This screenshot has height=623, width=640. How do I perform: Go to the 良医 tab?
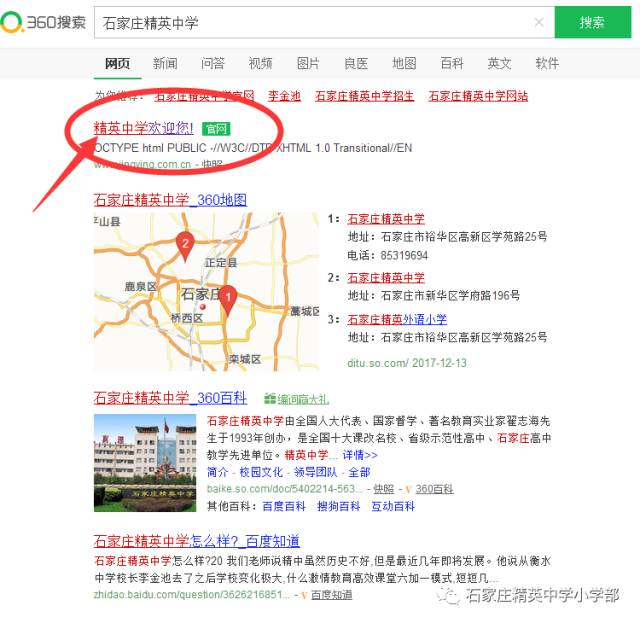pos(356,63)
